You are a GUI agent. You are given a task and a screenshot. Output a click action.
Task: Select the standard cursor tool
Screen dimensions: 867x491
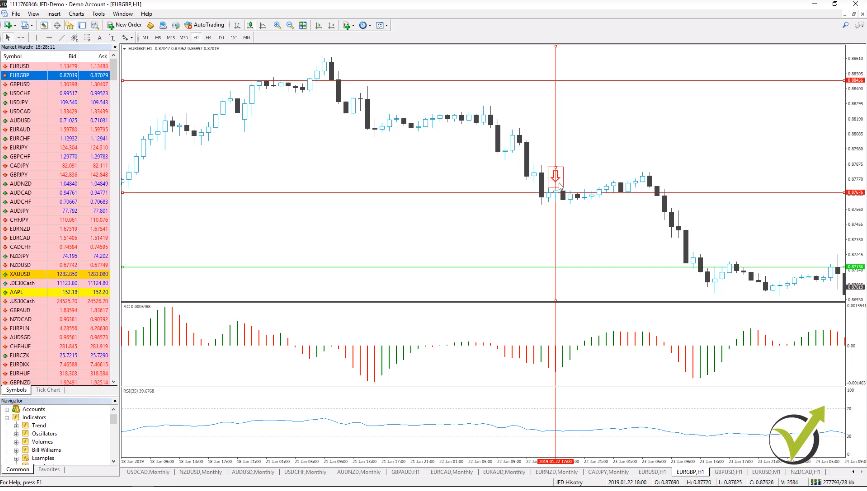tap(8, 38)
